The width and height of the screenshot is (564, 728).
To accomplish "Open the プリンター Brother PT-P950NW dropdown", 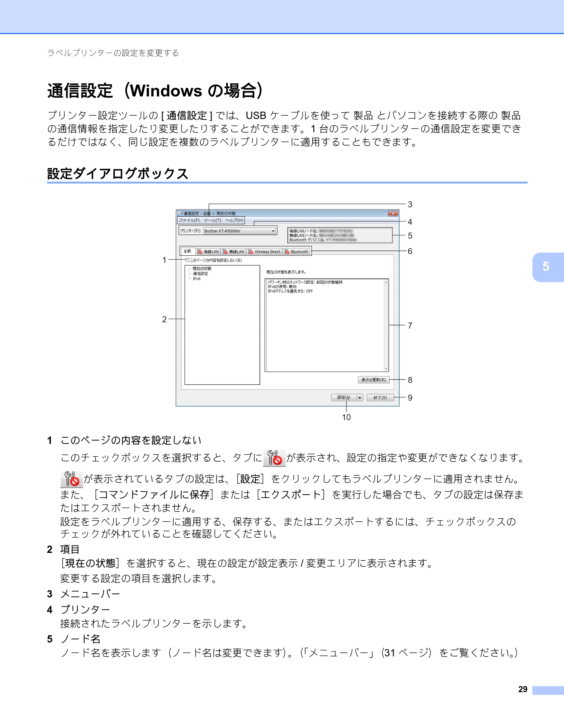I will point(240,231).
